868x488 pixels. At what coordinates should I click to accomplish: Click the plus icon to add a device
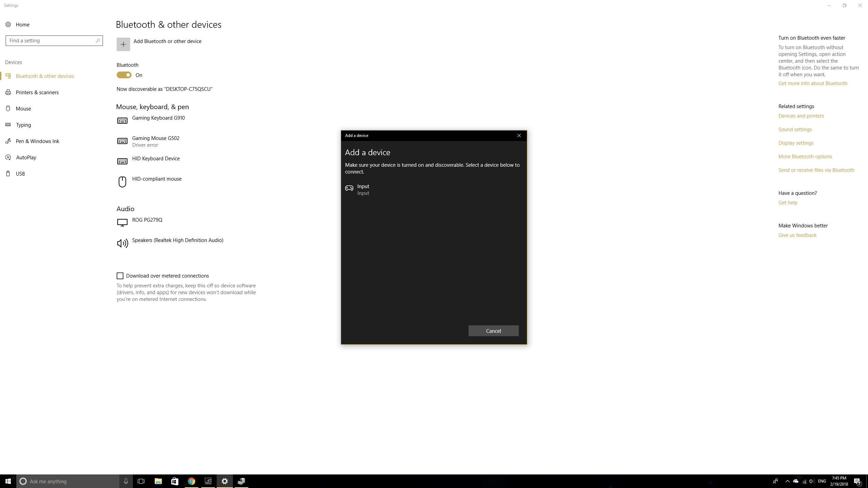[x=123, y=44]
